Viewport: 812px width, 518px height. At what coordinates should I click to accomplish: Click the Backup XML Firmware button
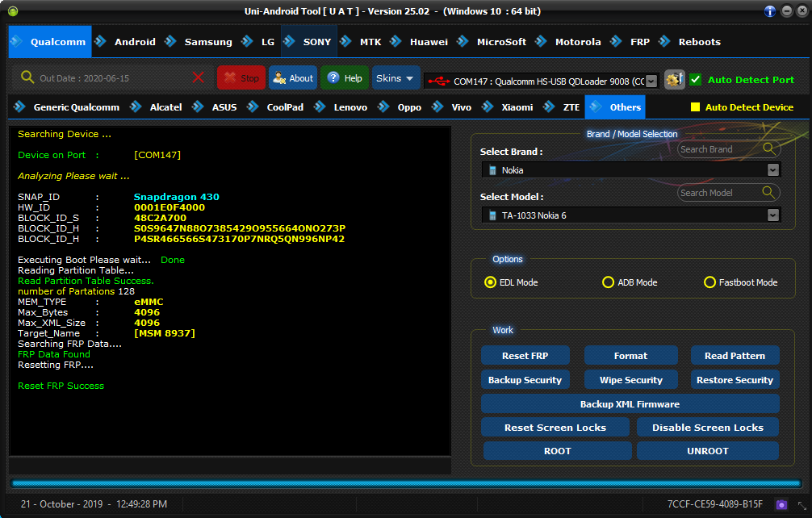pos(630,403)
